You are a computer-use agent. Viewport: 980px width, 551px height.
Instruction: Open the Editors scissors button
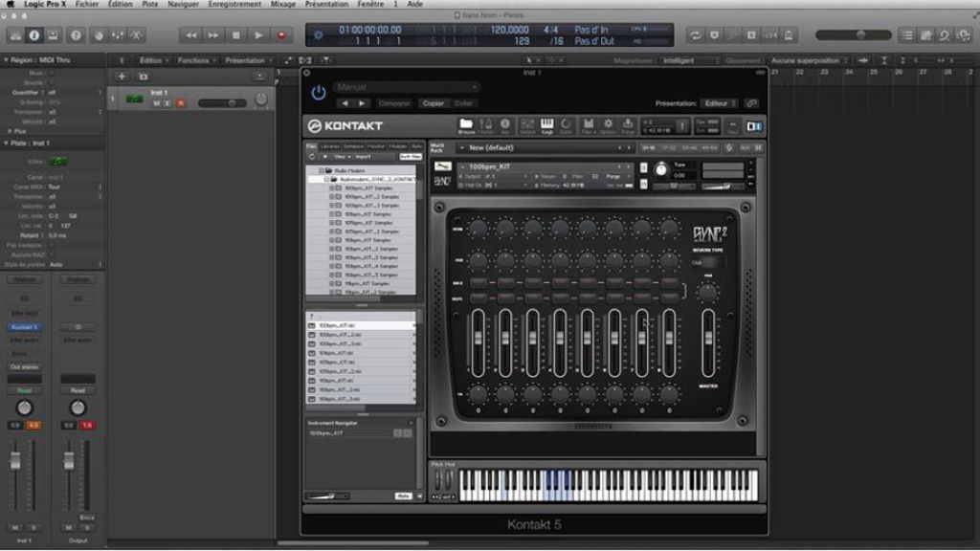(136, 35)
